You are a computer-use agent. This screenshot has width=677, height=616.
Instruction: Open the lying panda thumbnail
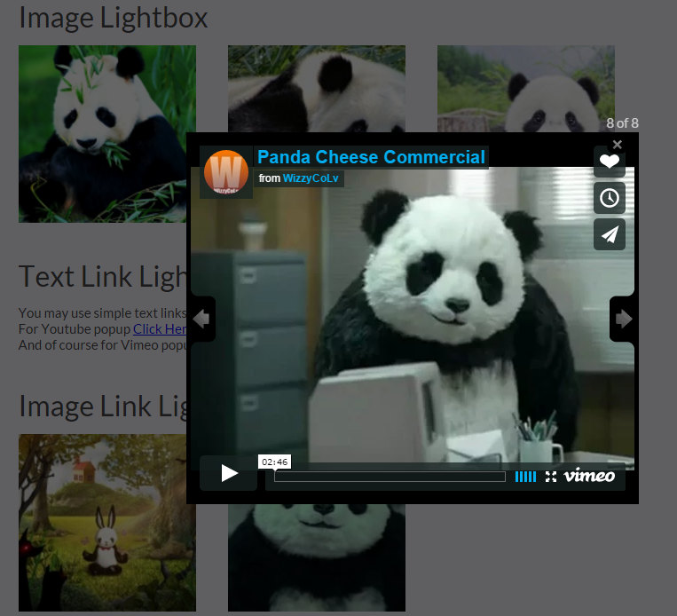point(317,89)
